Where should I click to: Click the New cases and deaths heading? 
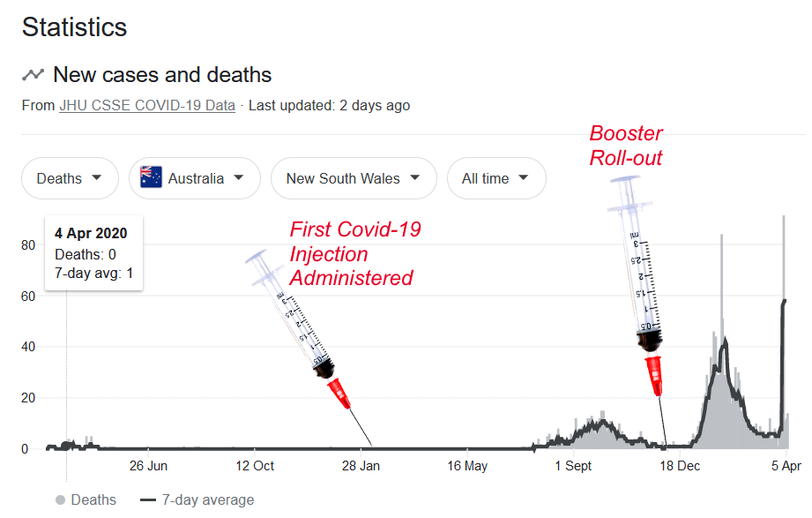coord(162,75)
